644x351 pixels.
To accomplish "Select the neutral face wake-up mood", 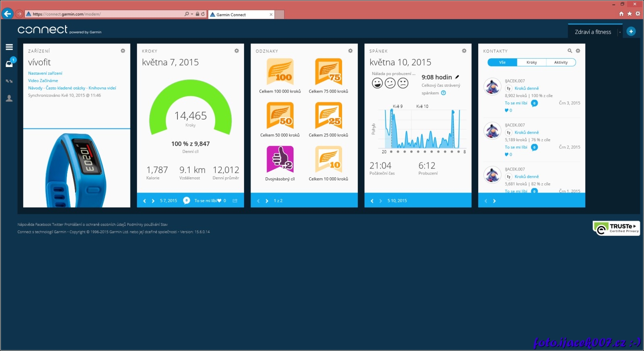I will (390, 83).
